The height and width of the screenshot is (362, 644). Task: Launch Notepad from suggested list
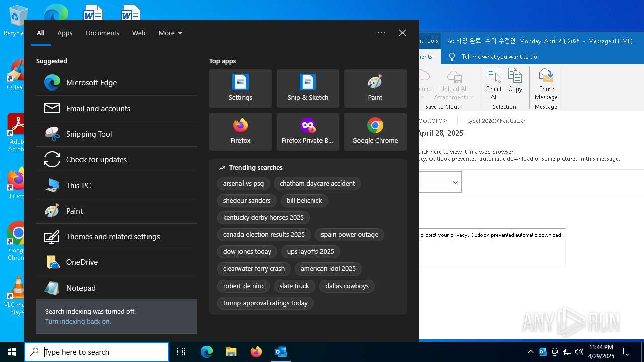(117, 288)
